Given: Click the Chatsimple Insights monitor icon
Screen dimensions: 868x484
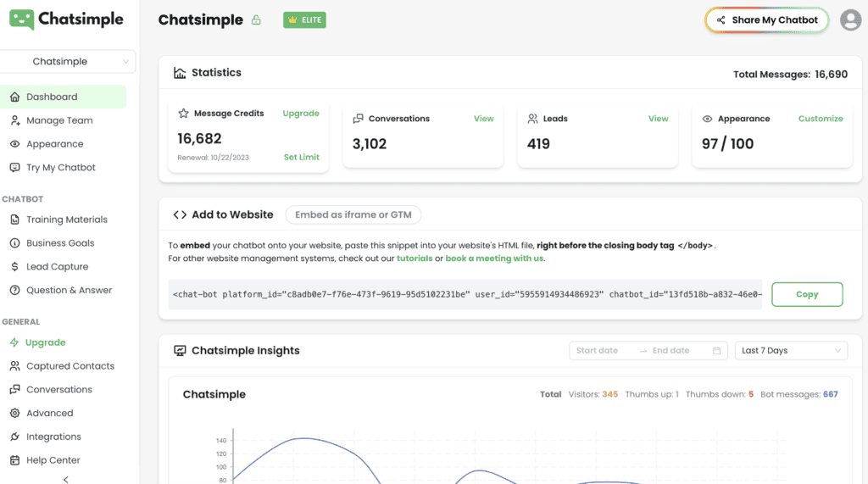Looking at the screenshot, I should (x=180, y=351).
